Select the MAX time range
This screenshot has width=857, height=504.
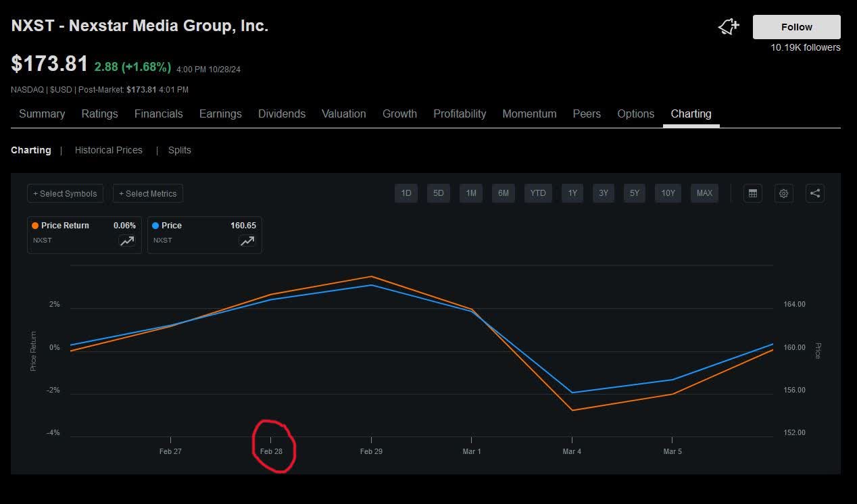click(704, 193)
